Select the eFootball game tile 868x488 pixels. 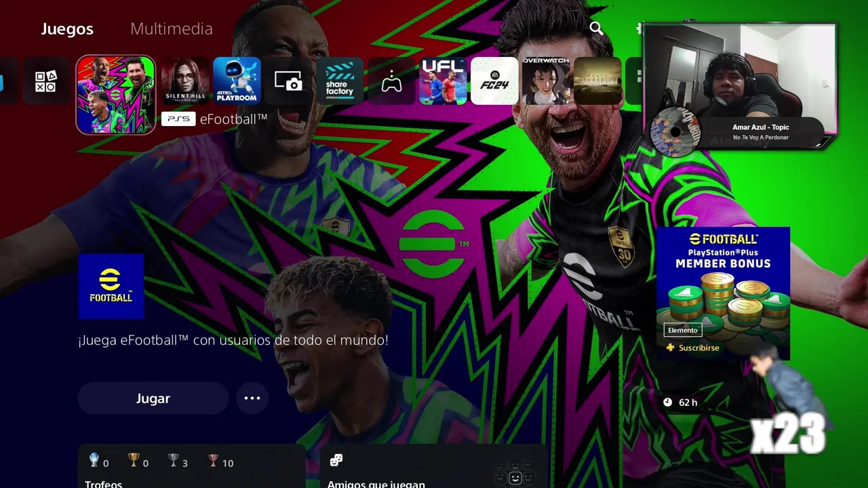tap(116, 95)
